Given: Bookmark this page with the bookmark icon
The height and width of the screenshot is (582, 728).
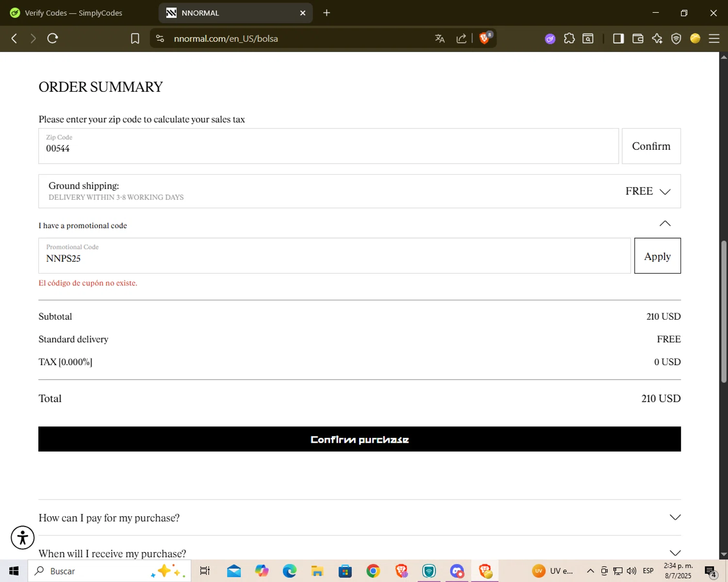Looking at the screenshot, I should [x=135, y=39].
